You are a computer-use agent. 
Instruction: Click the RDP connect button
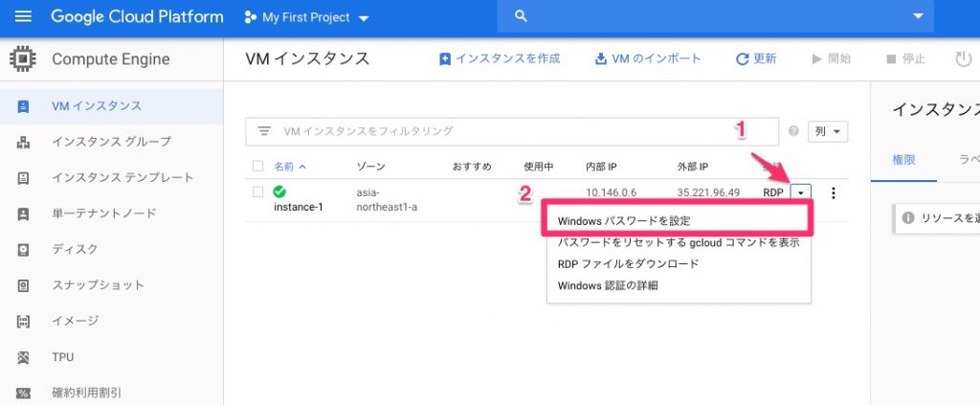(x=772, y=192)
